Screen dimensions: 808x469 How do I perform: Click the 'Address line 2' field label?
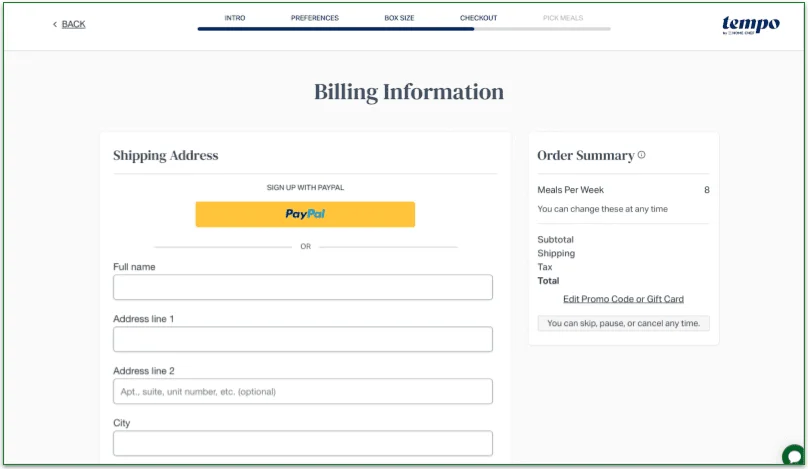(x=144, y=371)
